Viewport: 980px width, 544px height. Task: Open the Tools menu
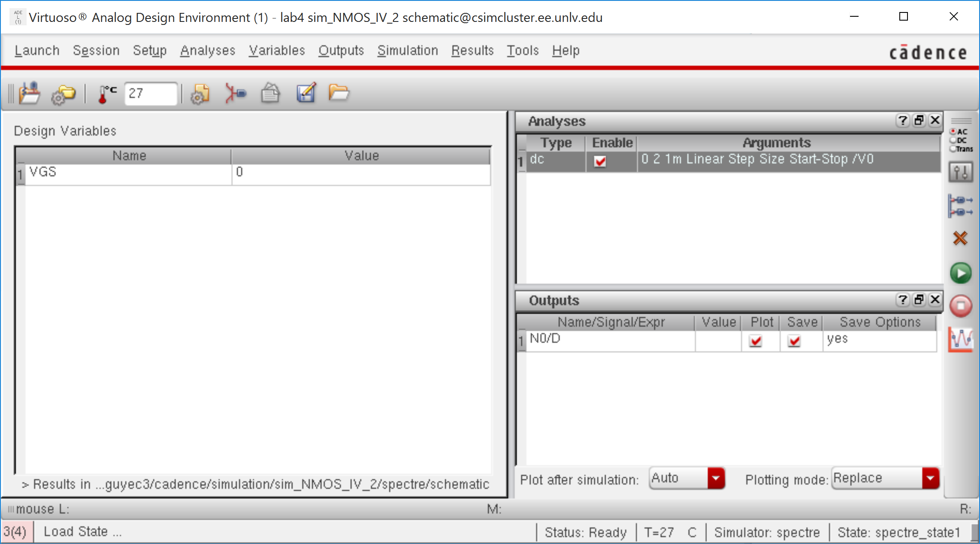523,51
